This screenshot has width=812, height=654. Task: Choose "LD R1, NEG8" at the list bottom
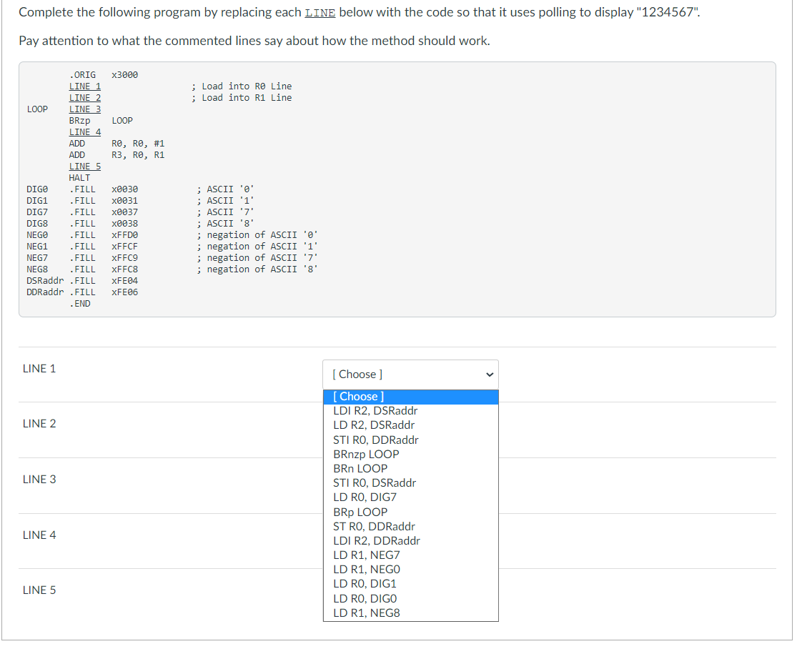[x=366, y=613]
